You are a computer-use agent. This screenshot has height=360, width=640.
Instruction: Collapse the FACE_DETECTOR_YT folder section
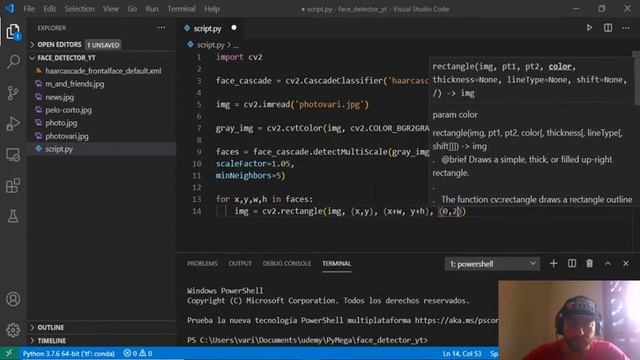coord(101,58)
